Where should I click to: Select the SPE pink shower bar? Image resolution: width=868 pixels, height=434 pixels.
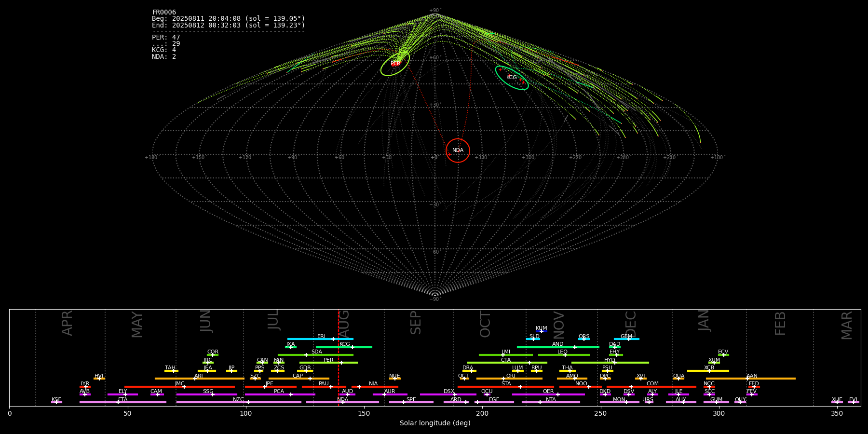tap(411, 402)
